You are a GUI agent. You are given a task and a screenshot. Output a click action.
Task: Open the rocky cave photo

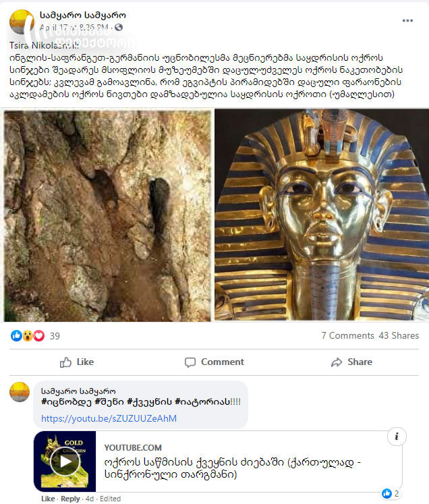point(108,215)
